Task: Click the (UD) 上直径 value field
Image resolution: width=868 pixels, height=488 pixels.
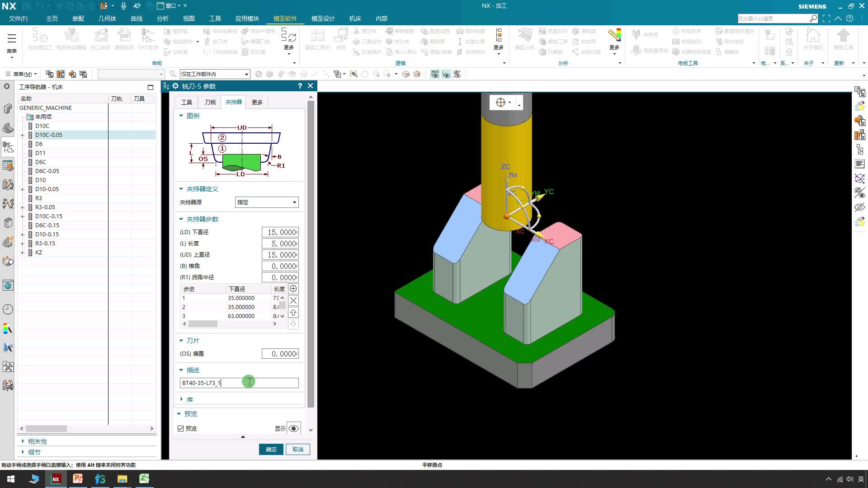Action: (280, 255)
